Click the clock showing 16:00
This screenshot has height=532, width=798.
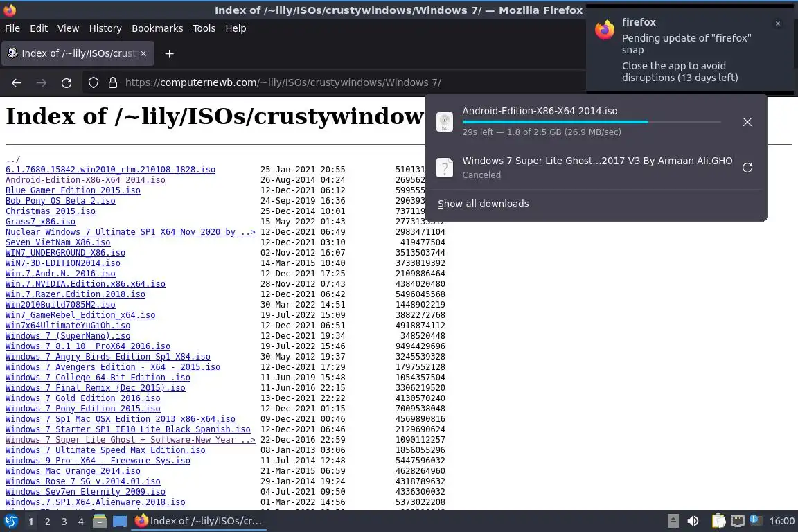[781, 521]
